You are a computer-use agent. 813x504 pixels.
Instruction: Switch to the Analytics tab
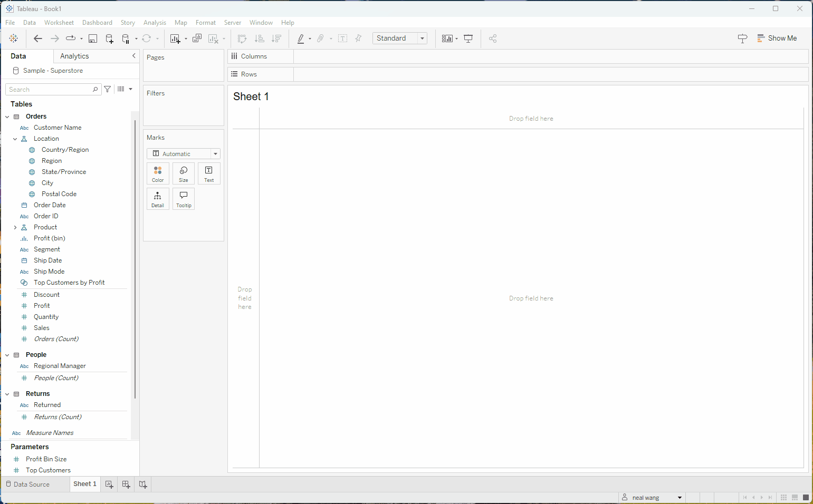click(x=74, y=56)
